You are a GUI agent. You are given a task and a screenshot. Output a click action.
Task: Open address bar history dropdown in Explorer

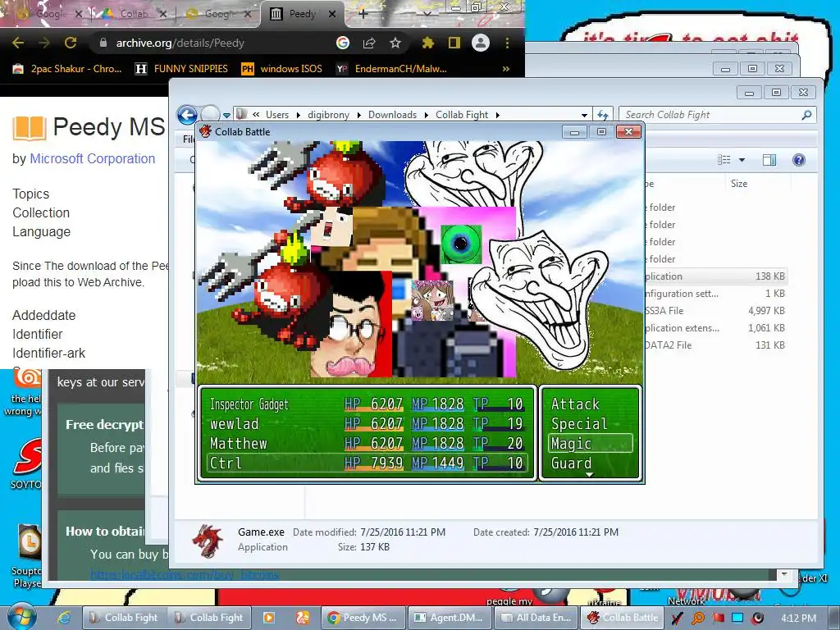(x=584, y=115)
